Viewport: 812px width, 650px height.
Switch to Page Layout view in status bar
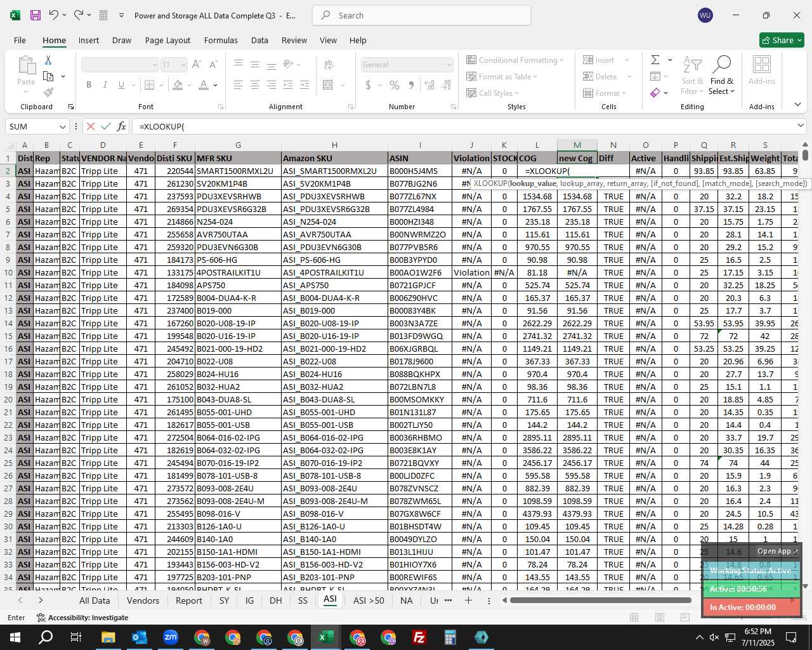pyautogui.click(x=660, y=617)
